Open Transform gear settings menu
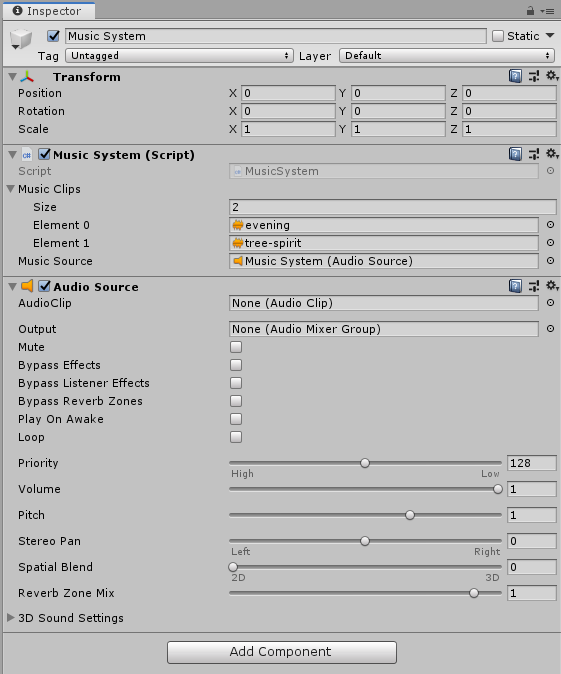Image resolution: width=561 pixels, height=674 pixels. click(x=552, y=76)
